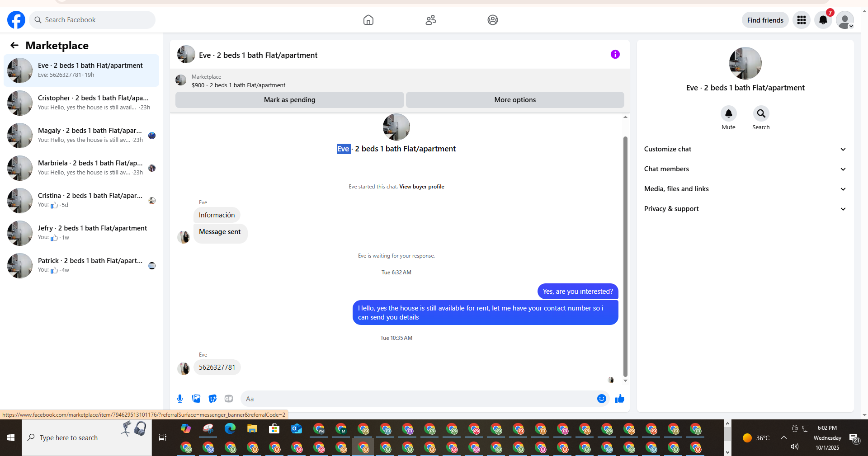
Task: Click Mark as pending button
Action: pos(290,100)
